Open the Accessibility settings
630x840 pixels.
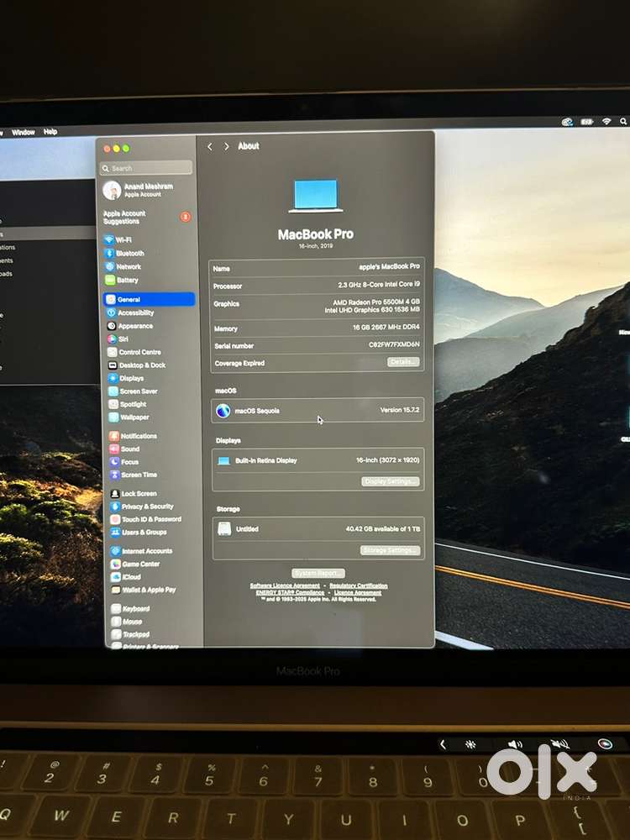(x=134, y=312)
